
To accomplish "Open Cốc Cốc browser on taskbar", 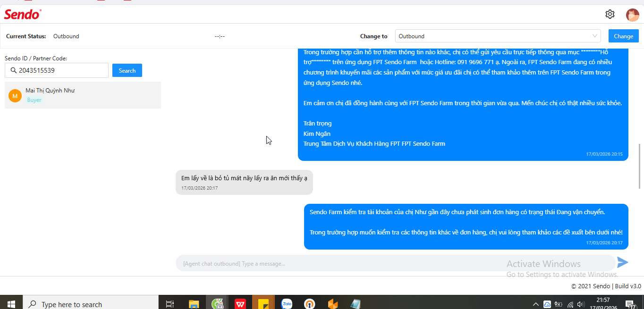I will point(217,304).
